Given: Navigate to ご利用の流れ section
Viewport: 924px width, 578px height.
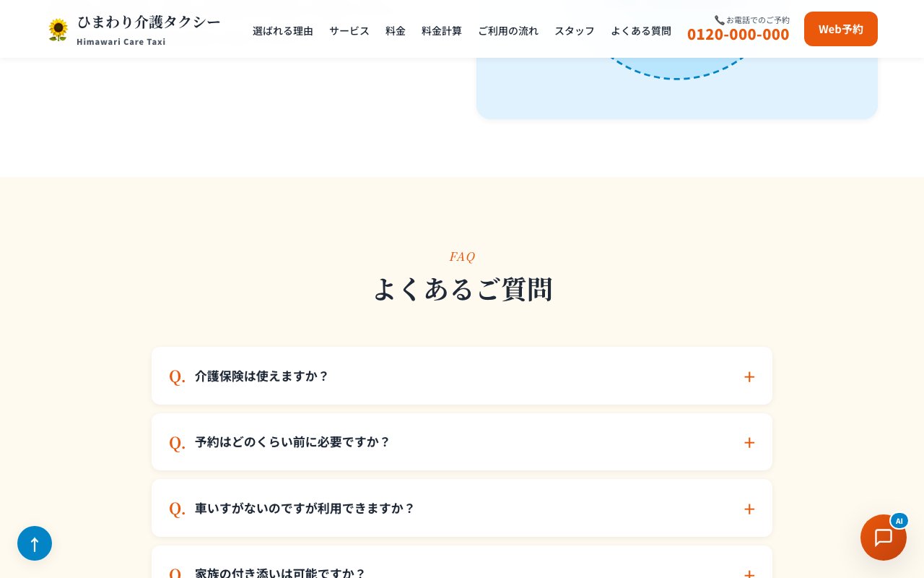Looking at the screenshot, I should pos(508,30).
